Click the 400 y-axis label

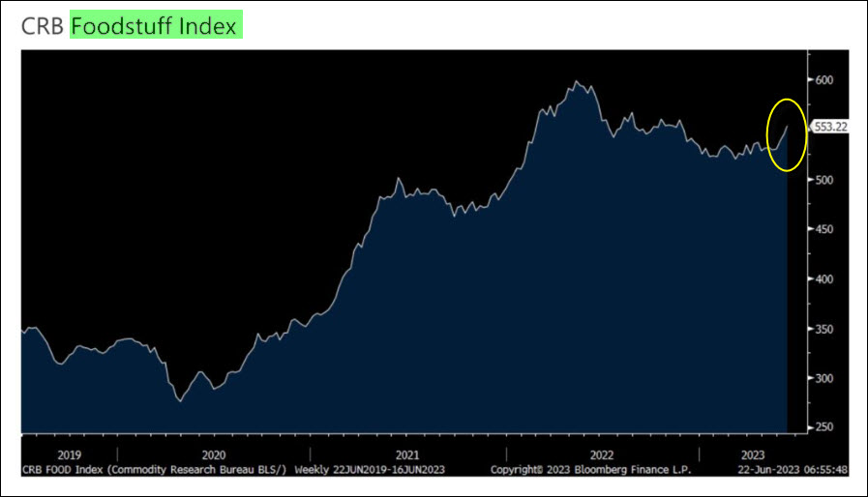pyautogui.click(x=824, y=278)
